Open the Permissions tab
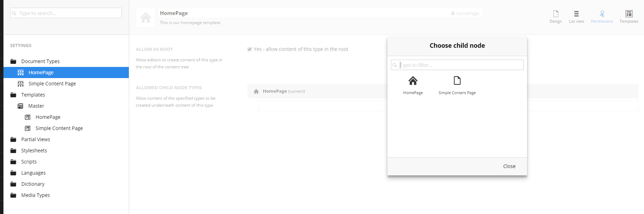Viewport: 644px width, 214px height. (x=602, y=16)
